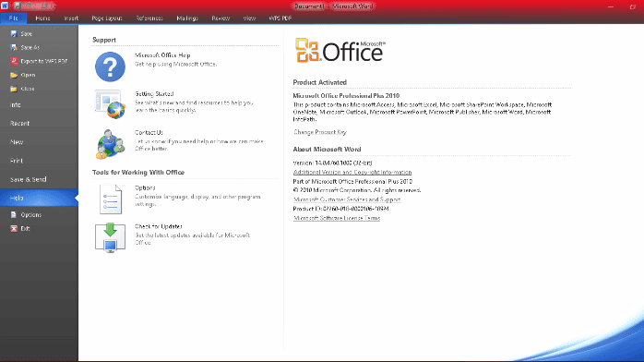Image resolution: width=644 pixels, height=362 pixels.
Task: Click the Close folder icon in sidebar
Action: [x=14, y=89]
